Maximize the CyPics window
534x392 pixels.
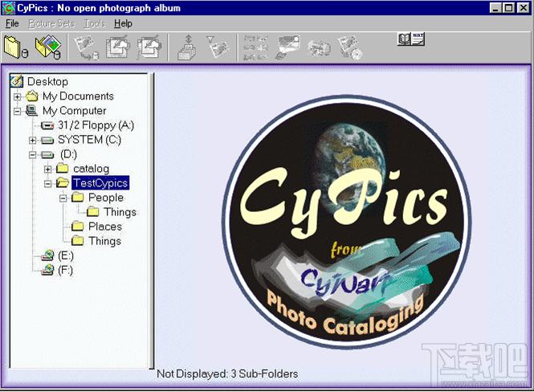(508, 8)
